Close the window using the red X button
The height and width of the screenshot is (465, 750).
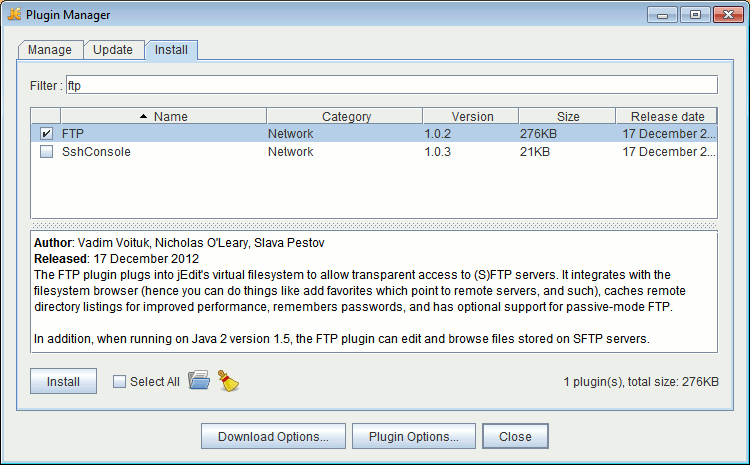coord(728,15)
